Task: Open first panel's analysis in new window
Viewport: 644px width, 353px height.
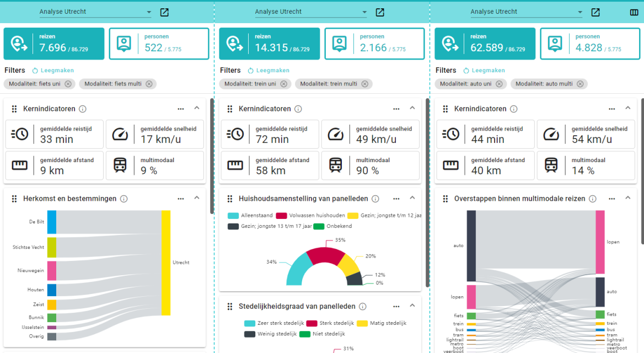Action: coord(164,12)
